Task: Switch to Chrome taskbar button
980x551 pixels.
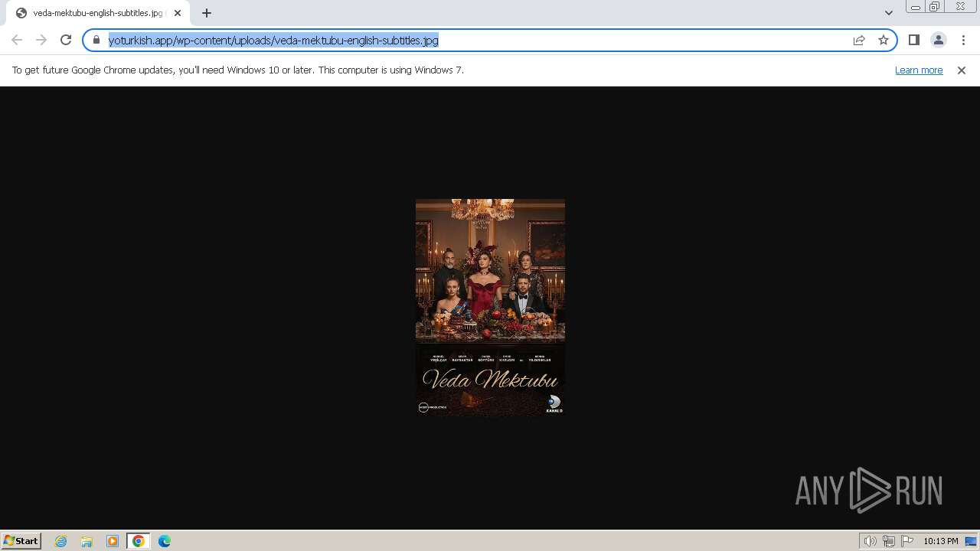Action: (x=139, y=541)
